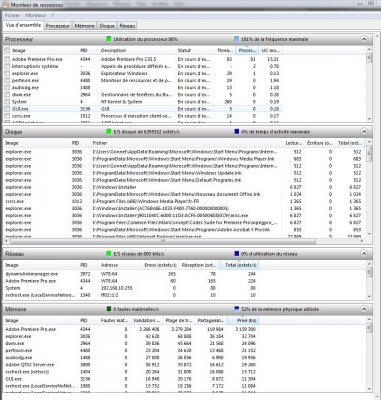
Task: Sort memory list by Privé (Ko) column
Action: click(x=243, y=320)
